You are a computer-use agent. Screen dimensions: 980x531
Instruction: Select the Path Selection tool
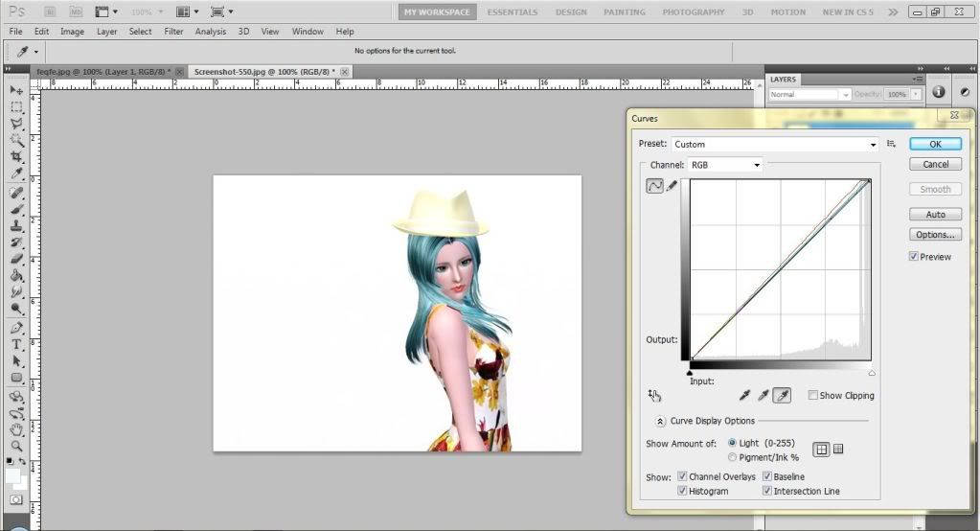(x=16, y=361)
